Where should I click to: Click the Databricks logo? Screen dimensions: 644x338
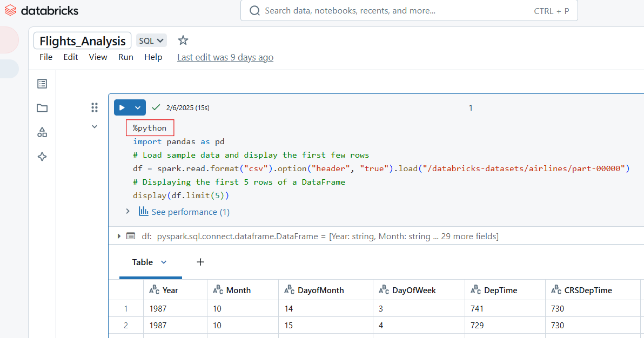coord(41,11)
